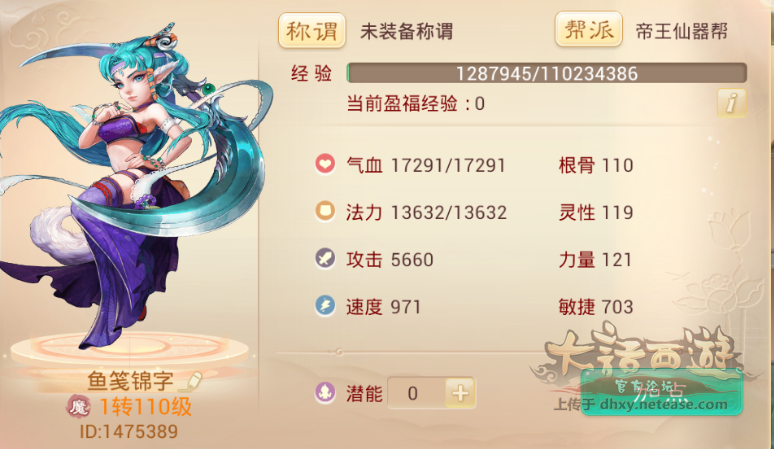Click the 魔 race badge icon
The image size is (774, 449).
click(78, 407)
